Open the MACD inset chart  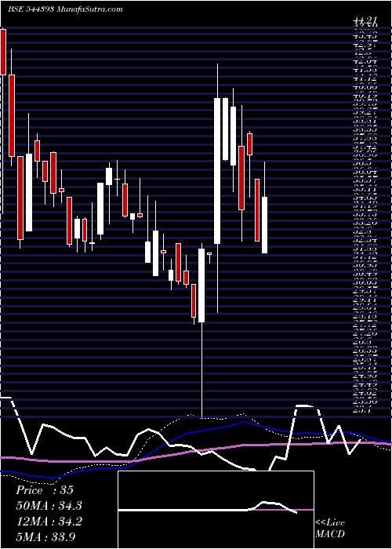coord(216,509)
